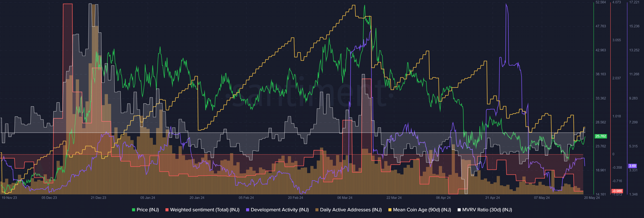The image size is (644, 218).
Task: Click the 05 Dec 23 date label
Action: click(49, 198)
